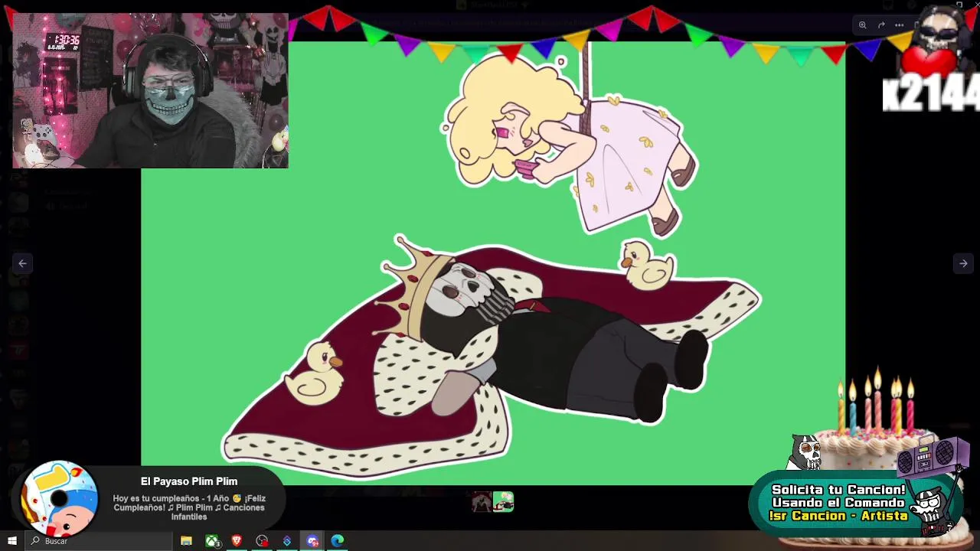
Task: Click the main green artwork image
Action: pyautogui.click(x=493, y=263)
